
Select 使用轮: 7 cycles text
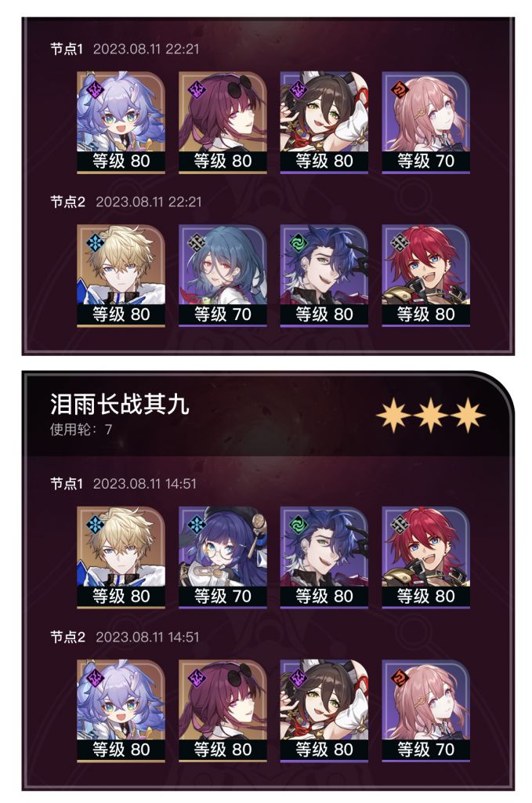81,429
